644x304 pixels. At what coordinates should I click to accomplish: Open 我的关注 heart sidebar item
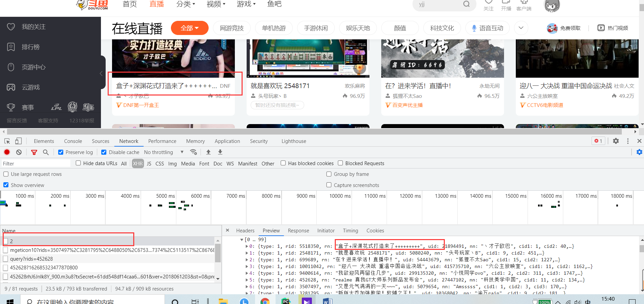(27, 27)
